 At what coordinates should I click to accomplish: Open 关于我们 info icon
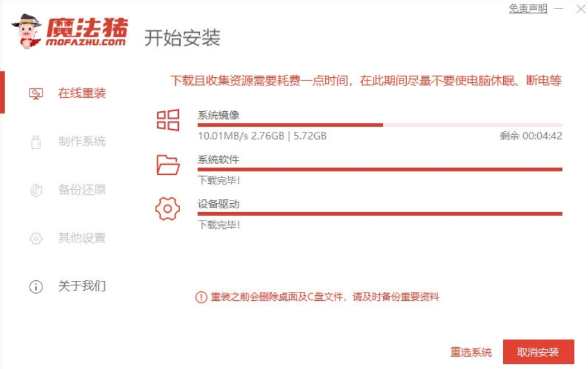click(x=36, y=287)
